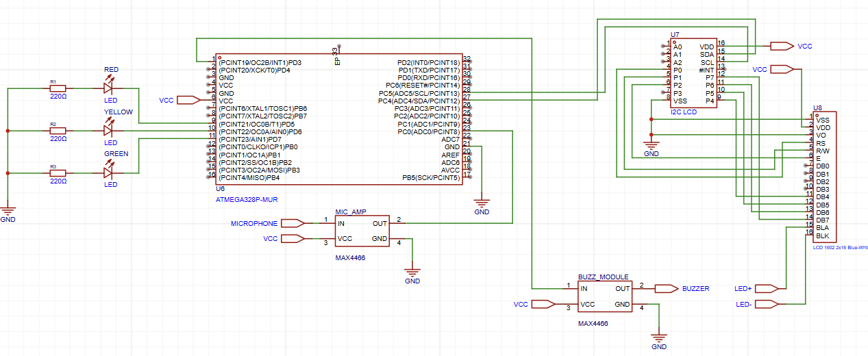This screenshot has width=868, height=356.
Task: Select the LED- net flag
Action: [x=767, y=303]
